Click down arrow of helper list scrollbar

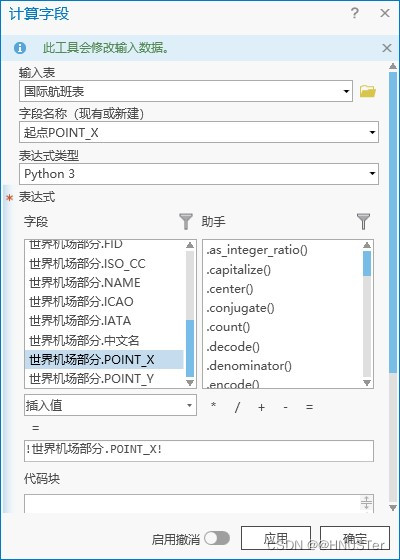click(x=367, y=382)
